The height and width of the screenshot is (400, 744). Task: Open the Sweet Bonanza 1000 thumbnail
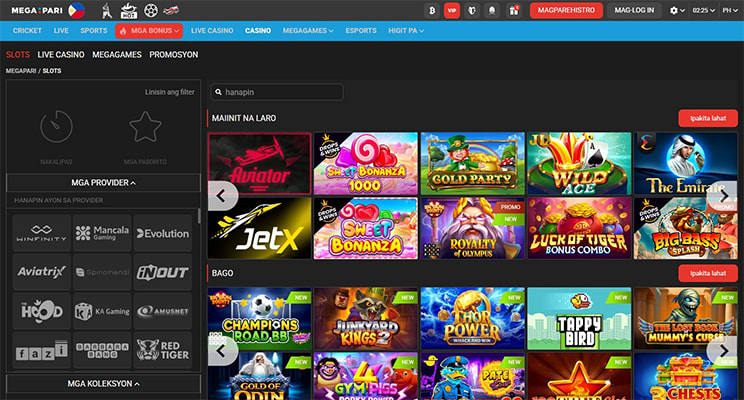click(x=366, y=164)
